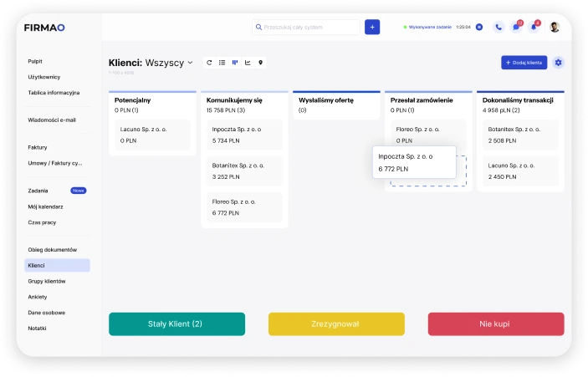This screenshot has width=588, height=377.
Task: Click the floating Inpoczta 6 772 PLN card
Action: [414, 162]
